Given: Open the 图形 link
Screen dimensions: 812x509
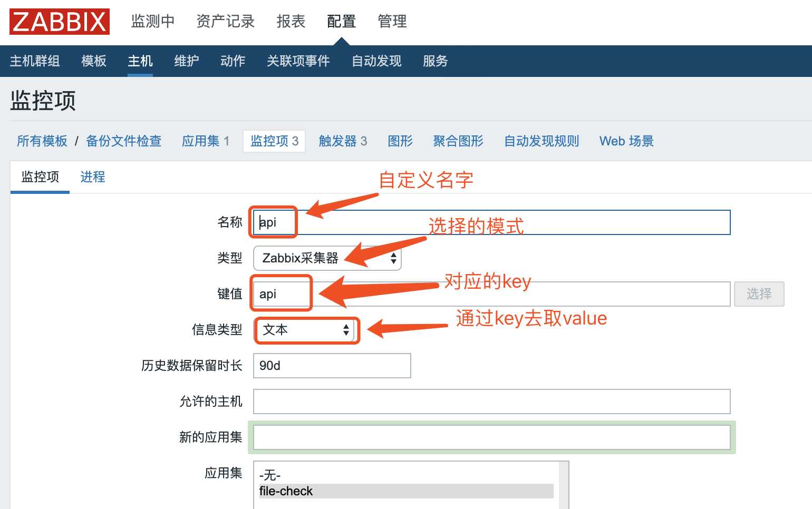Looking at the screenshot, I should tap(400, 141).
